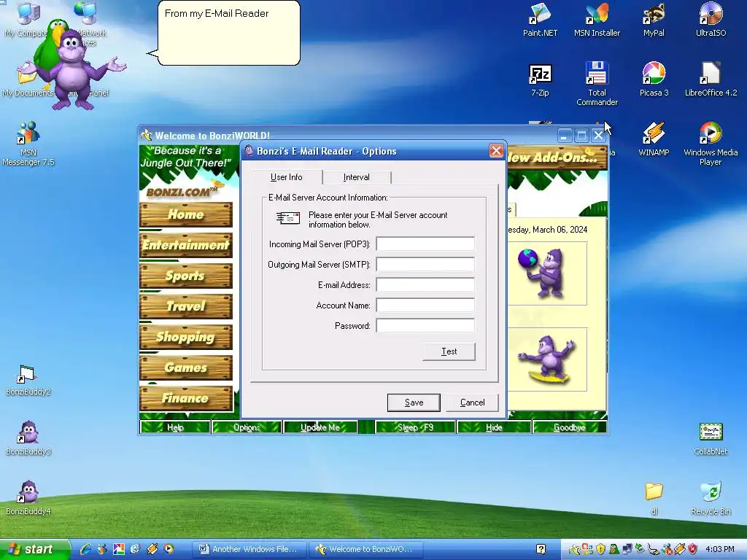Launch MyPal browser from desktop
Image resolution: width=747 pixels, height=560 pixels.
tap(654, 20)
